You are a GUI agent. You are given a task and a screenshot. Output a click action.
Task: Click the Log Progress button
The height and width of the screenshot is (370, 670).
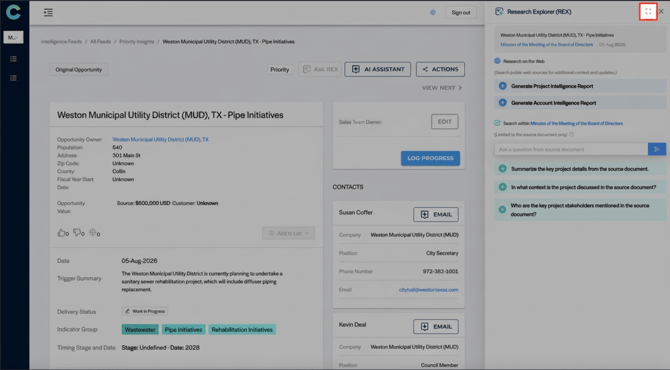(430, 158)
